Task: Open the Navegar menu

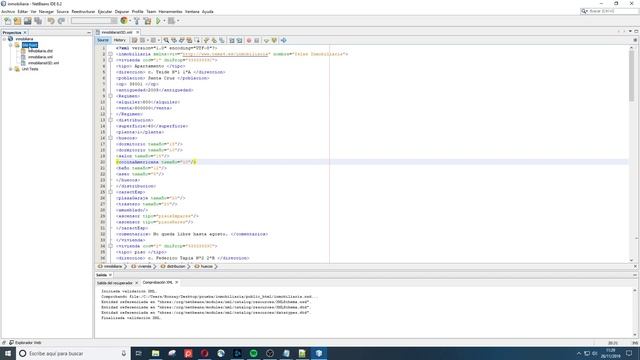Action: pos(47,11)
